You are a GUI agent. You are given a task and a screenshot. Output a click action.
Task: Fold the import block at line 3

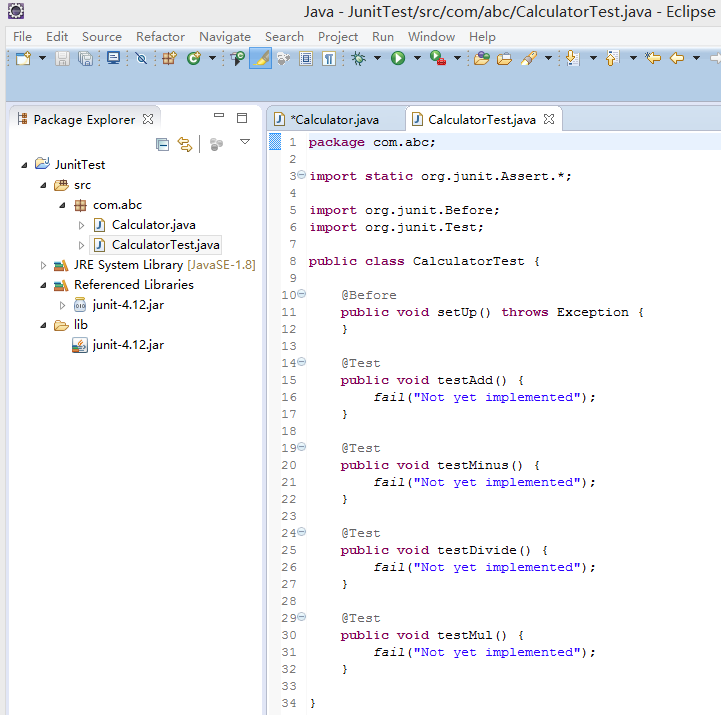click(302, 174)
